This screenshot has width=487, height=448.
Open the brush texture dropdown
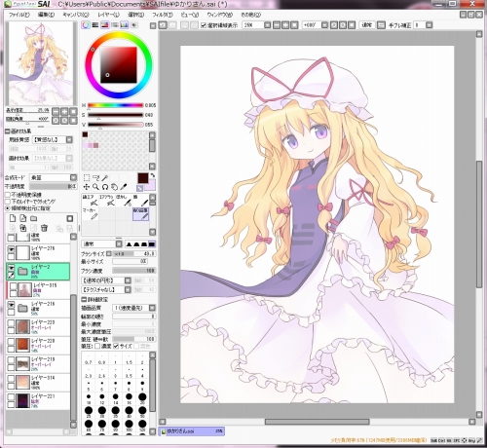point(128,289)
